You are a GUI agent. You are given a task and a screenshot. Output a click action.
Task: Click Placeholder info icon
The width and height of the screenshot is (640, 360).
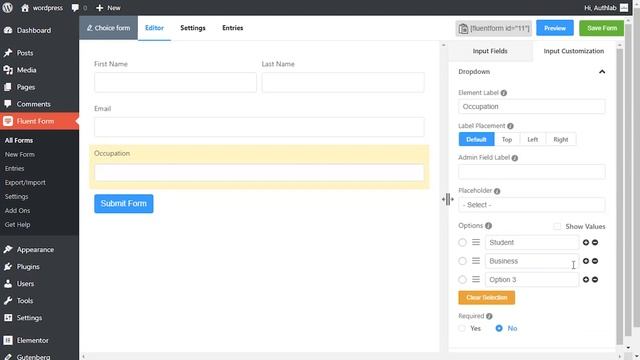pos(497,191)
